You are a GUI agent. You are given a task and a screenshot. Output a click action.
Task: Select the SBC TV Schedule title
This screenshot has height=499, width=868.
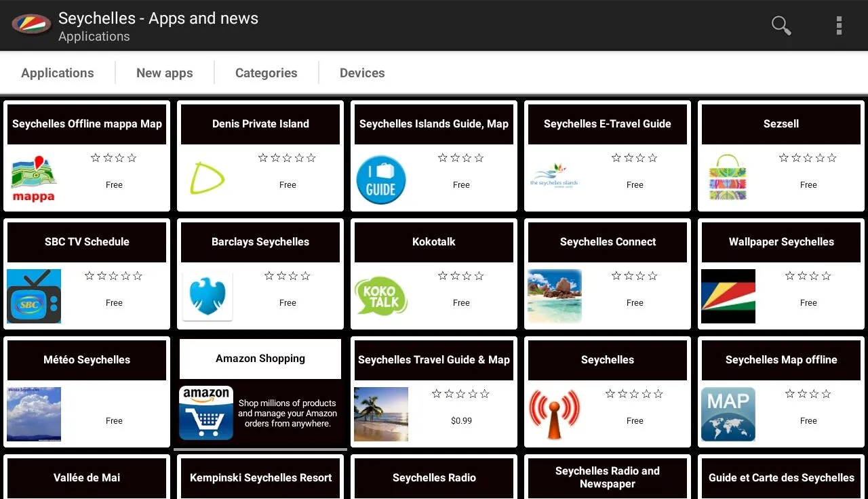click(87, 242)
